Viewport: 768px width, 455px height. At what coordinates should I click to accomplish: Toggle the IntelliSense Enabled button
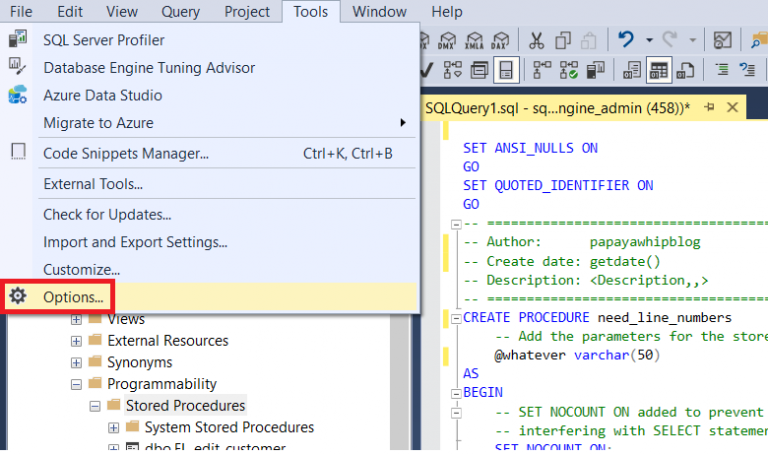[506, 71]
